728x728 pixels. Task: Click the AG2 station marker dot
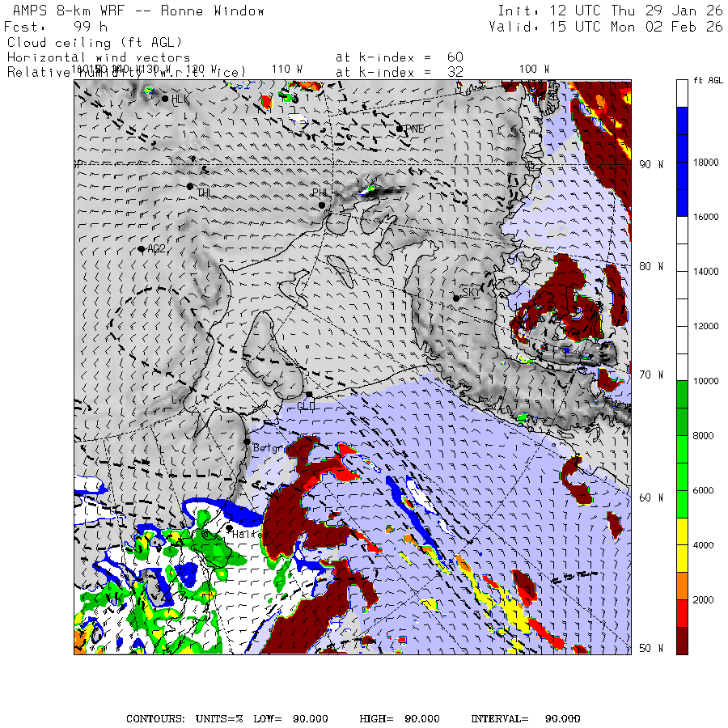[x=141, y=249]
